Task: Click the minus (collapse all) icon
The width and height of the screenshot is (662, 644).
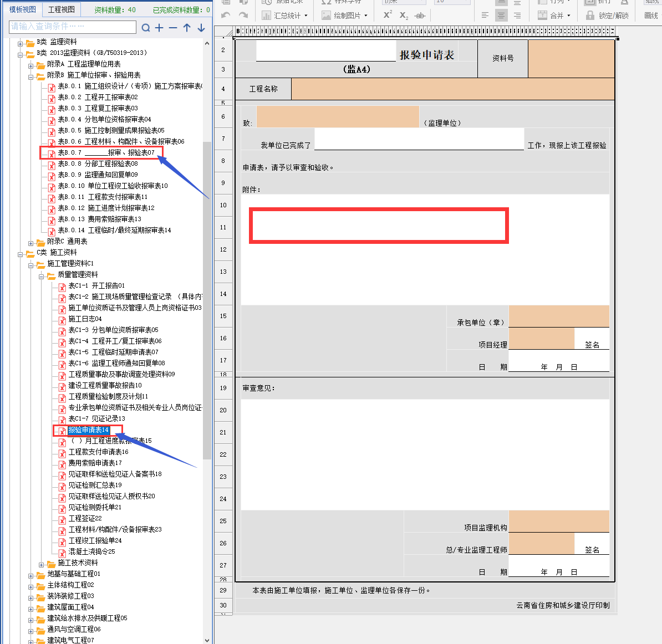Action: tap(173, 28)
